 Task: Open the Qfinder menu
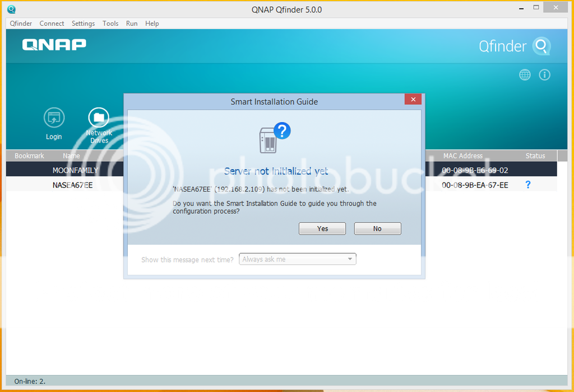21,24
